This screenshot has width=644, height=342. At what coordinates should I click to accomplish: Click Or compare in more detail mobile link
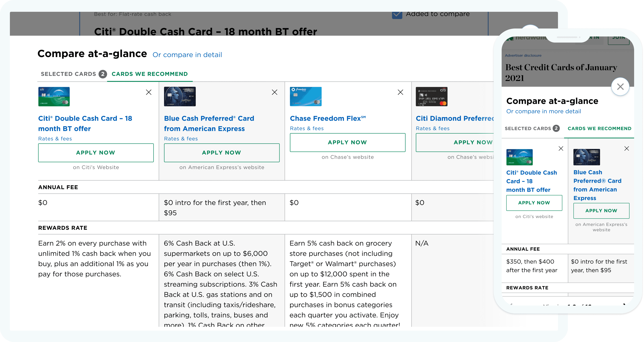(x=544, y=111)
